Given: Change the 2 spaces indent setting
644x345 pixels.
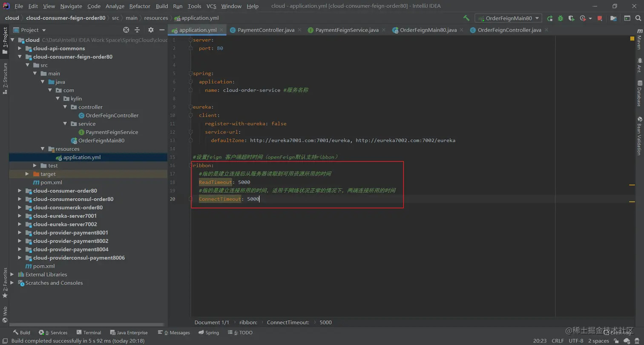Looking at the screenshot, I should pos(598,341).
